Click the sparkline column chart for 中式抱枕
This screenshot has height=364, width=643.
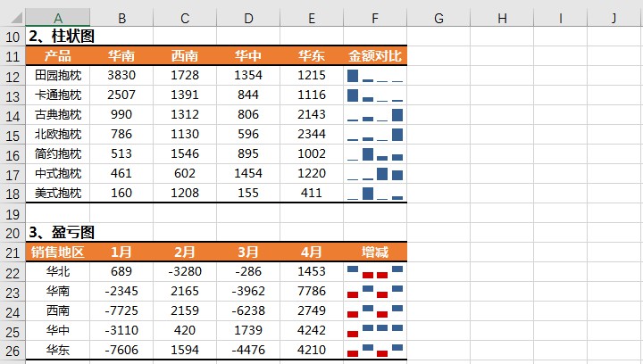point(375,174)
